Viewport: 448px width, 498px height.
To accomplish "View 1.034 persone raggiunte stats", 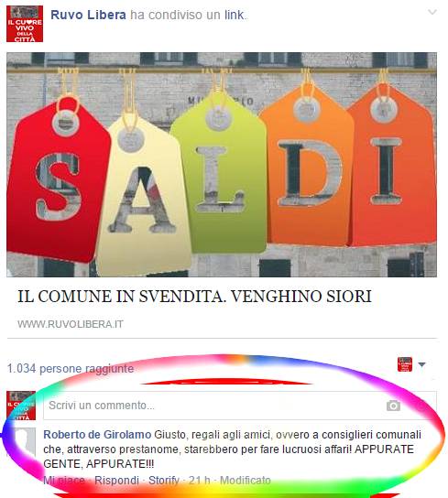I will [x=71, y=368].
